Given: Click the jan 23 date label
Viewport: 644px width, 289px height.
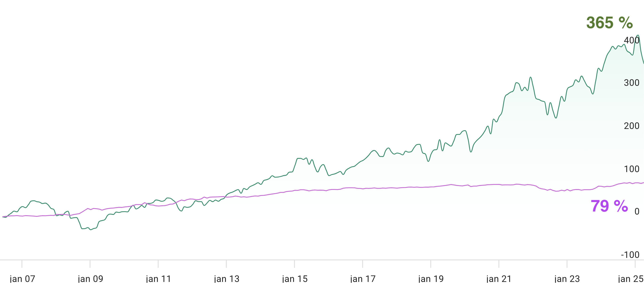Looking at the screenshot, I should coord(567,279).
